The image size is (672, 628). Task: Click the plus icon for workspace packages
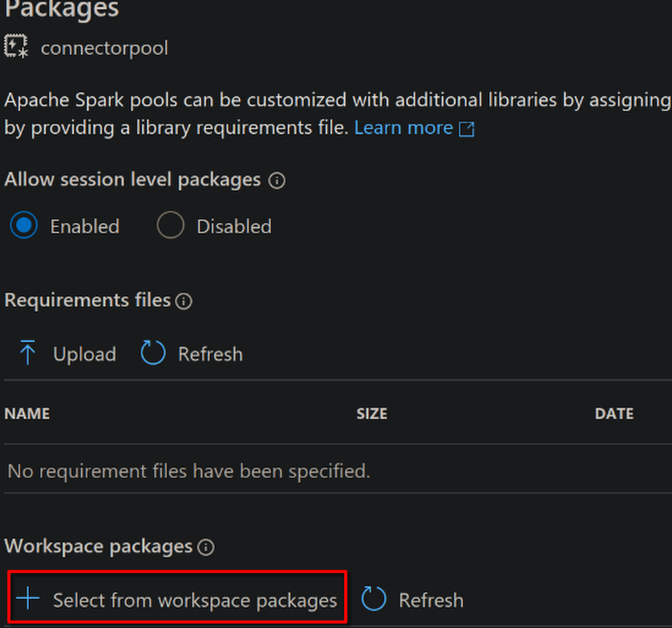28,598
